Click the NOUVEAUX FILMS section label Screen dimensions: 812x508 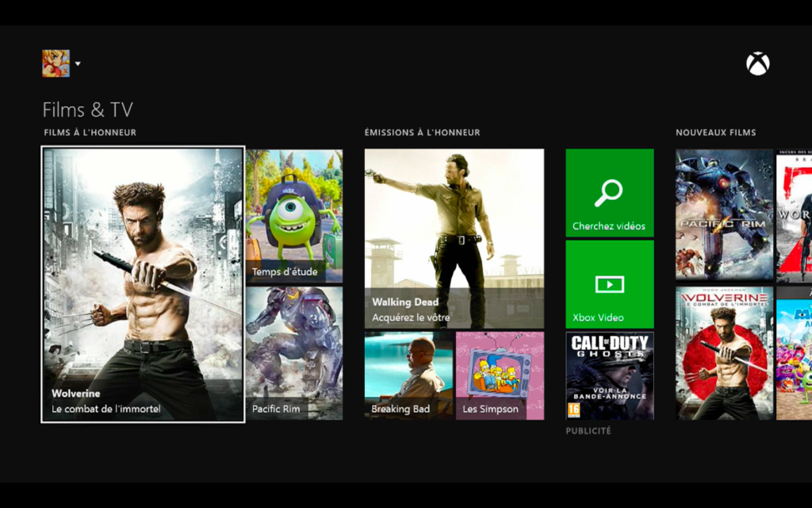click(716, 133)
